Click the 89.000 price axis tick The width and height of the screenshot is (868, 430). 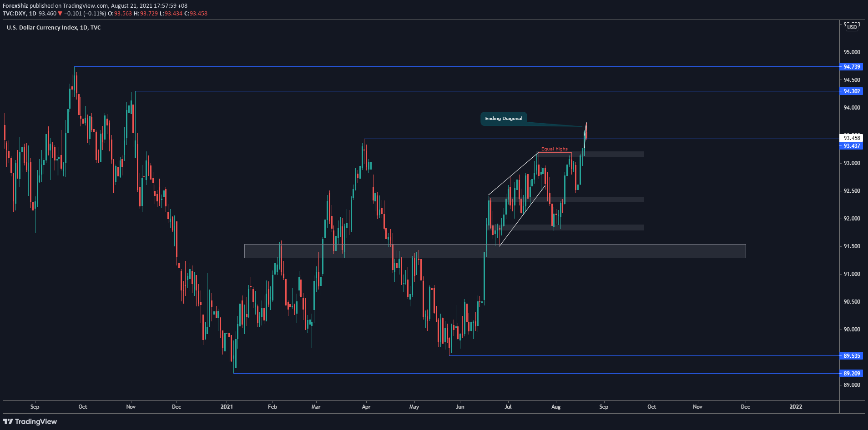click(x=852, y=385)
